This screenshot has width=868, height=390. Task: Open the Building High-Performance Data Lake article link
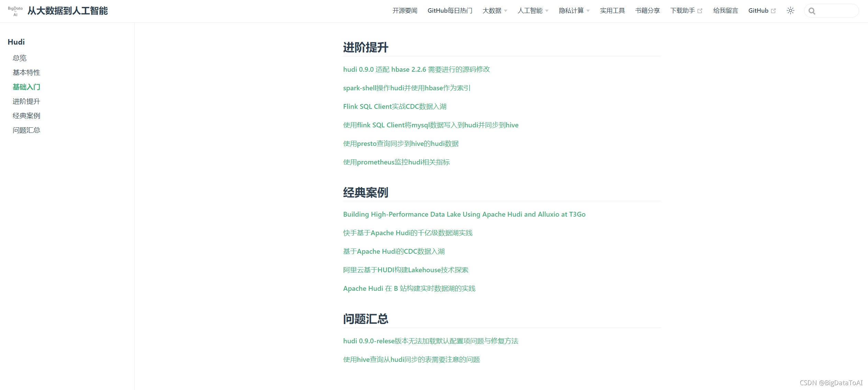(x=464, y=214)
